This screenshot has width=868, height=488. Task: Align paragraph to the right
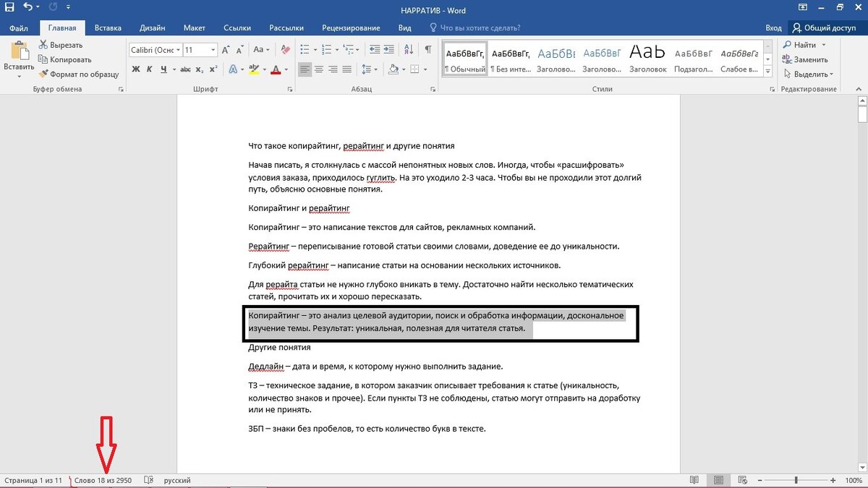tap(333, 69)
